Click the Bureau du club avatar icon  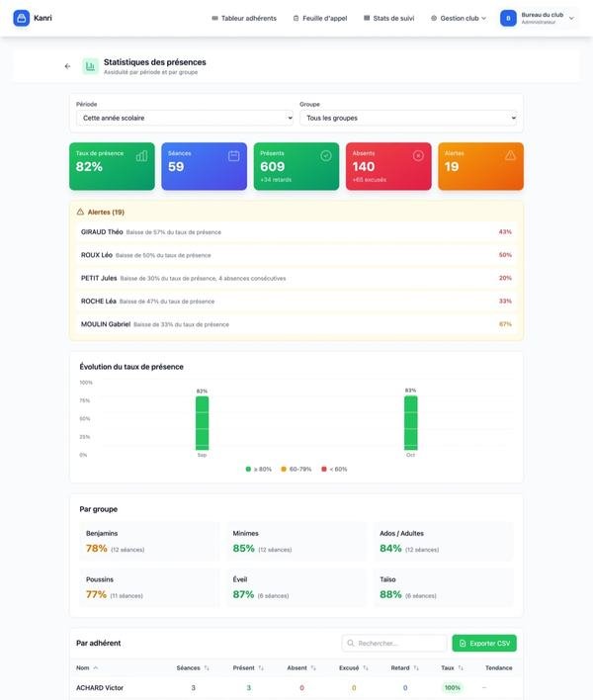508,19
